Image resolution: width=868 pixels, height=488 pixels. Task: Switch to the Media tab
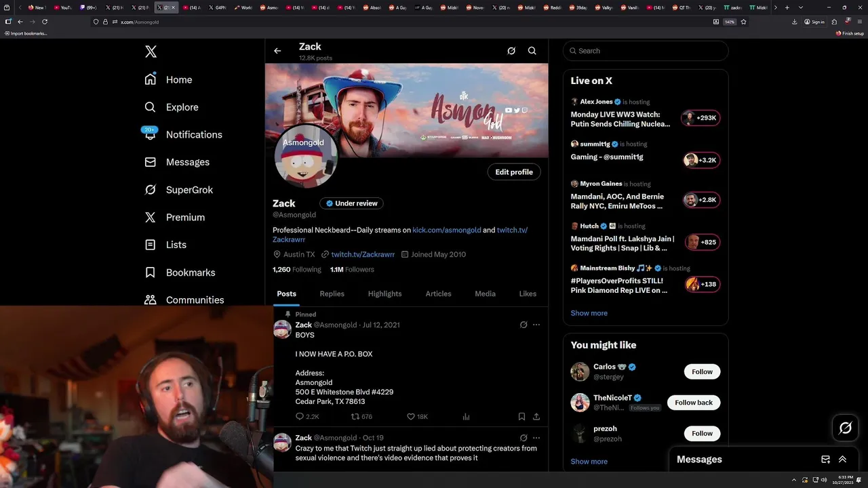(485, 293)
